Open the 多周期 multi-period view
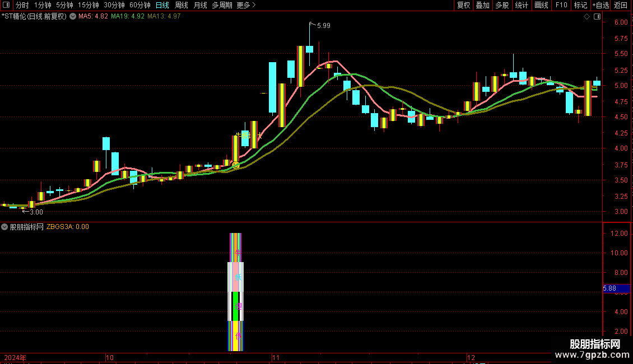The width and height of the screenshot is (633, 364). click(222, 5)
